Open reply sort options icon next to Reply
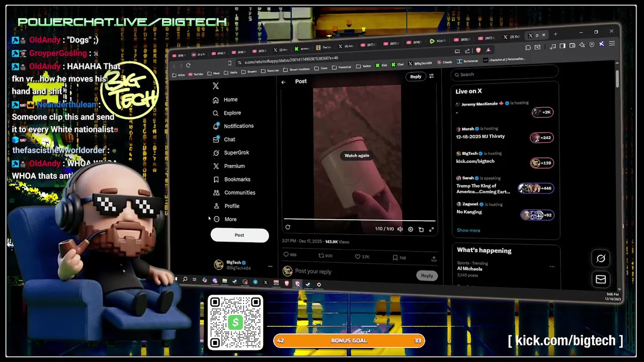Viewport: 644px width, 362px height. click(x=431, y=76)
